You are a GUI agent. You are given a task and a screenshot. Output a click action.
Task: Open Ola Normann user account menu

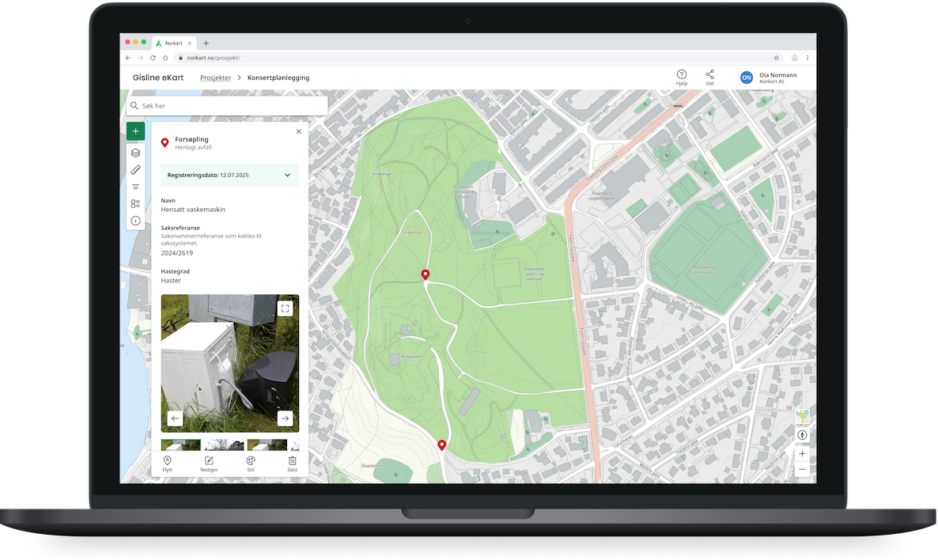pyautogui.click(x=767, y=78)
